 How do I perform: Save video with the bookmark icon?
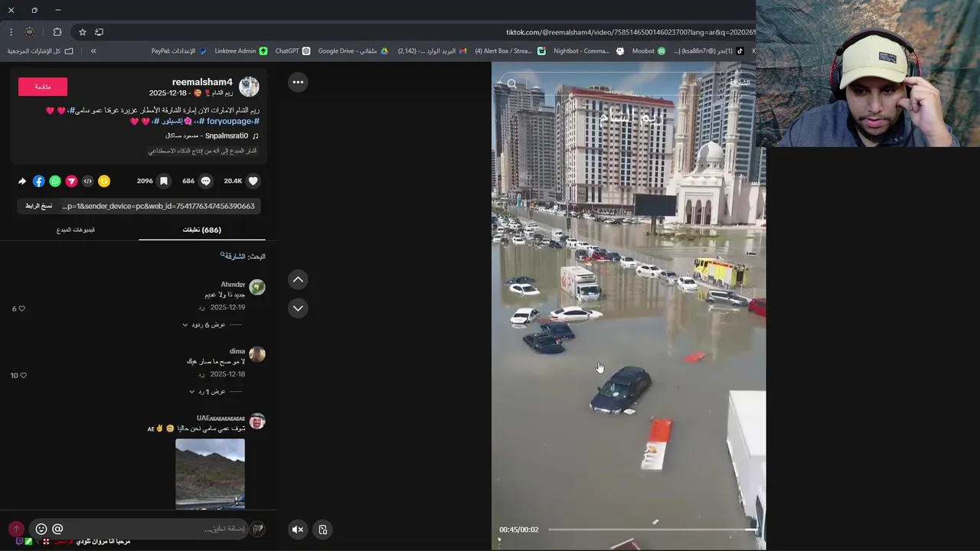[x=164, y=181]
